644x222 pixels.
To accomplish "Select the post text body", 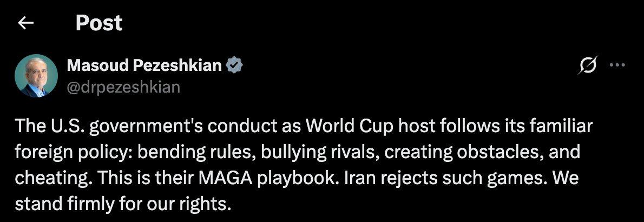I will (x=304, y=165).
